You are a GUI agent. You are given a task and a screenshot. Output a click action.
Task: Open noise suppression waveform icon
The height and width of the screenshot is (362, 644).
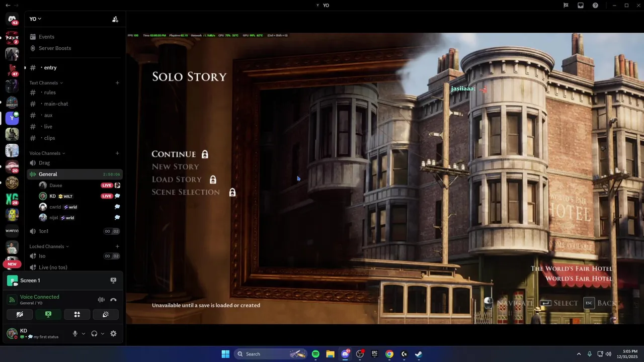[x=101, y=300]
